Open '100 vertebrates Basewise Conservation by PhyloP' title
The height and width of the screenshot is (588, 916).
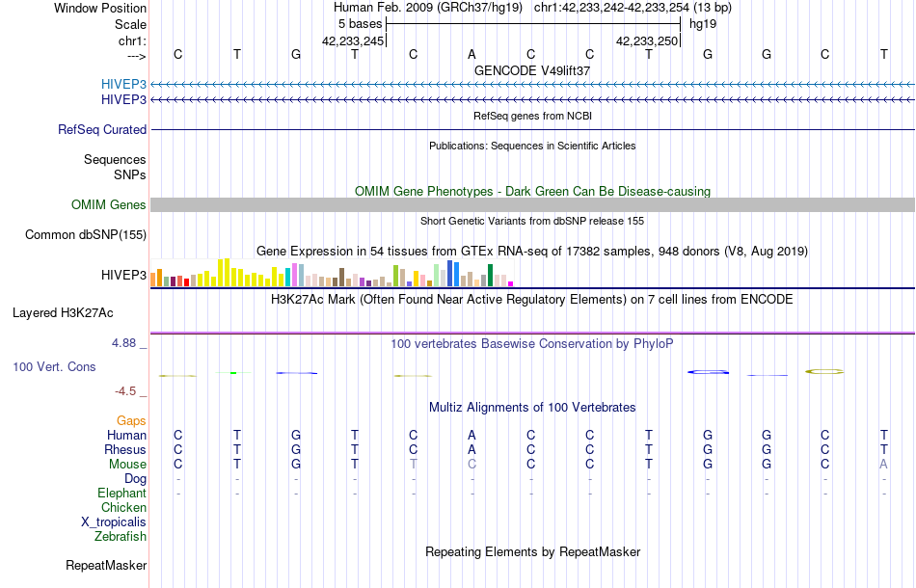click(532, 343)
